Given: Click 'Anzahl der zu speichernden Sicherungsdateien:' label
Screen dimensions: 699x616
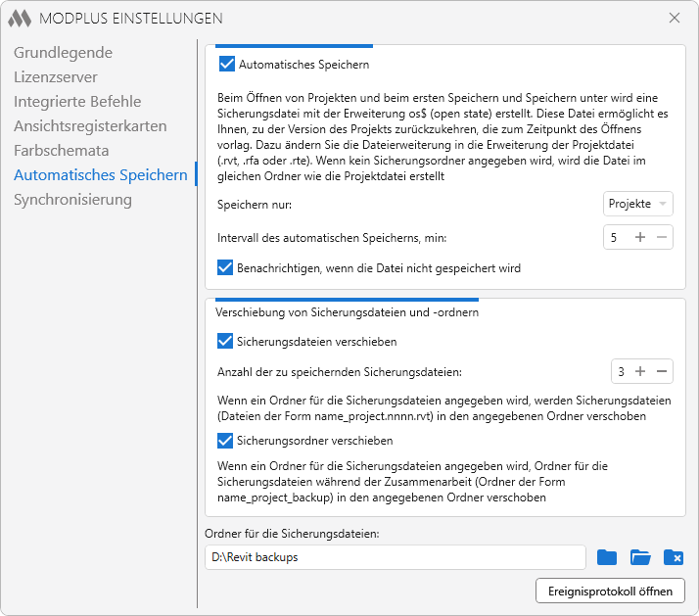Looking at the screenshot, I should tap(340, 372).
